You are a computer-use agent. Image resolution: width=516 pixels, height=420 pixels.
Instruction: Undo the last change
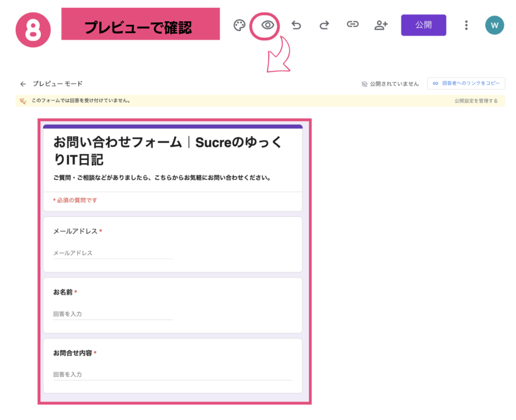coord(296,25)
